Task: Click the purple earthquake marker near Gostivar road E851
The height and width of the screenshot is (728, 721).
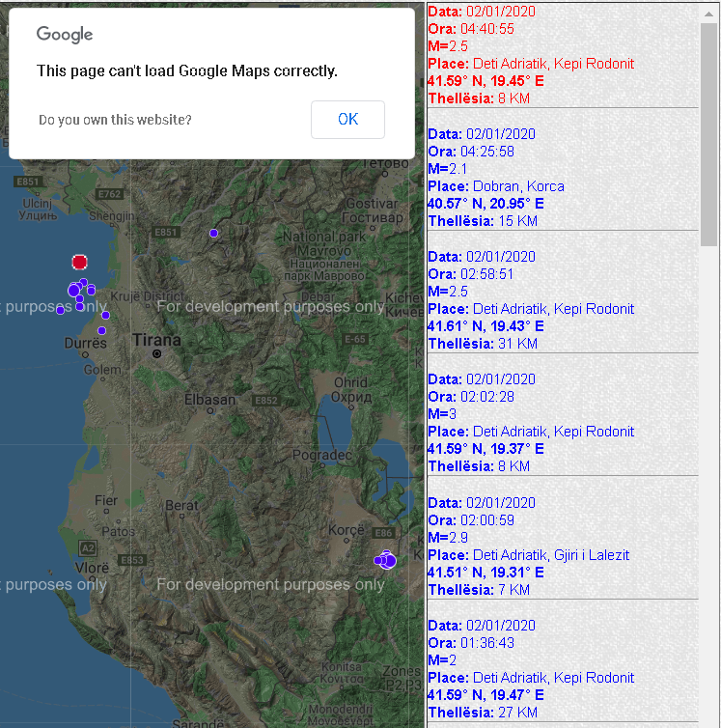Action: click(213, 233)
